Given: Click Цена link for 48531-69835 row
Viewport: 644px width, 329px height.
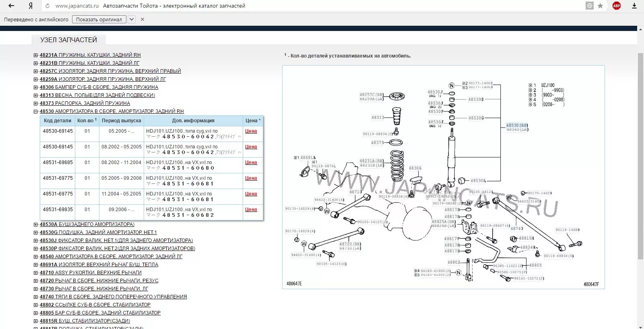Looking at the screenshot, I should (x=251, y=210).
